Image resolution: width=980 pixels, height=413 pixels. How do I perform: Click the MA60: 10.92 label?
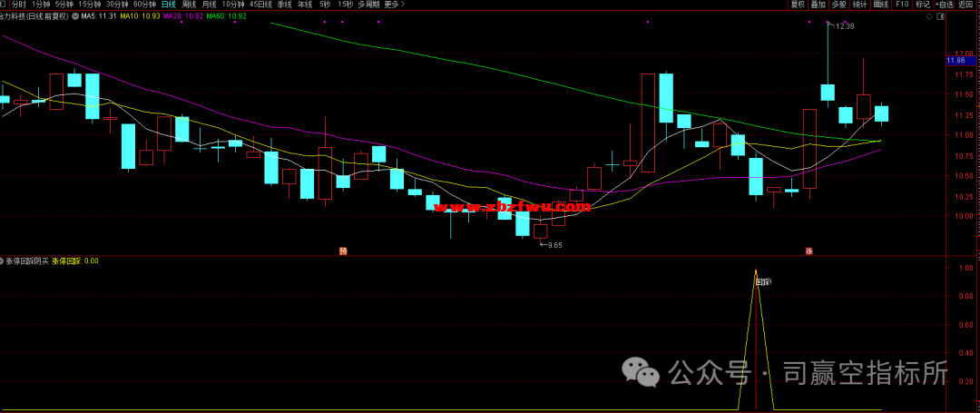(227, 16)
